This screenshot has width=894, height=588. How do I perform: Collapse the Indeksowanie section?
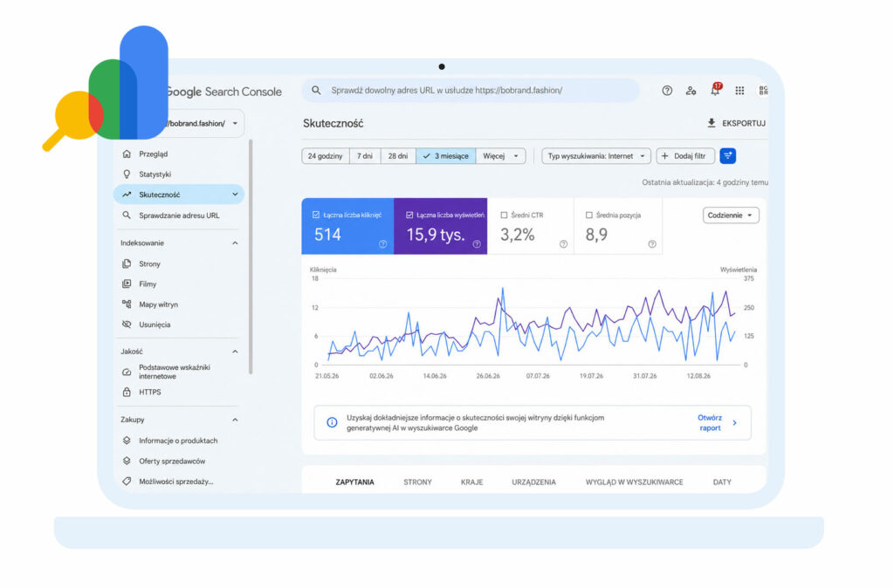[x=235, y=243]
